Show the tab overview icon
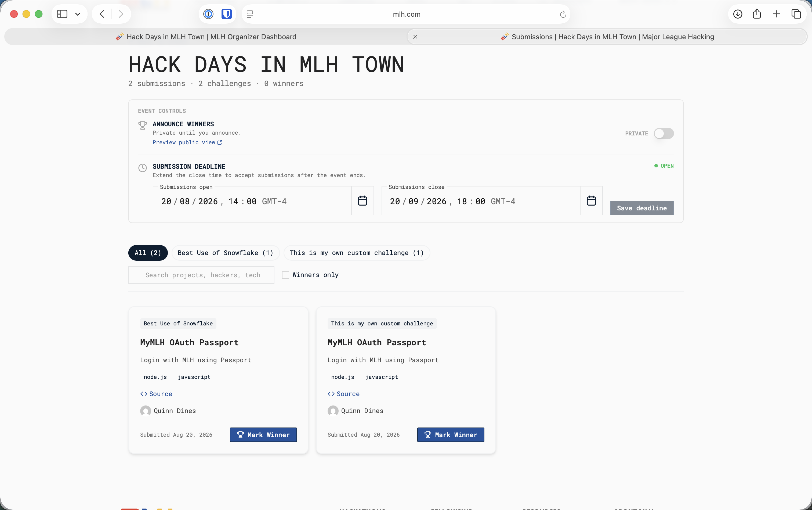The height and width of the screenshot is (510, 812). pos(796,14)
